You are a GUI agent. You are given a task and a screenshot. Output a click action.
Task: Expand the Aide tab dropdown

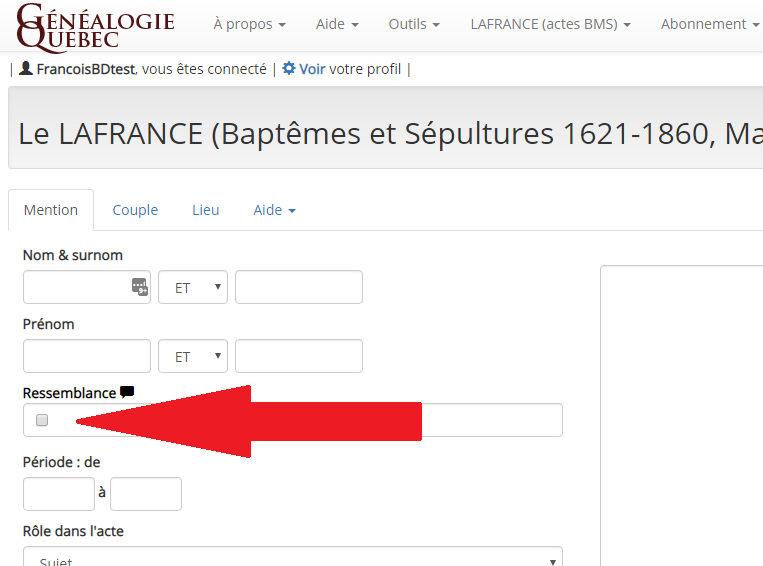[274, 210]
